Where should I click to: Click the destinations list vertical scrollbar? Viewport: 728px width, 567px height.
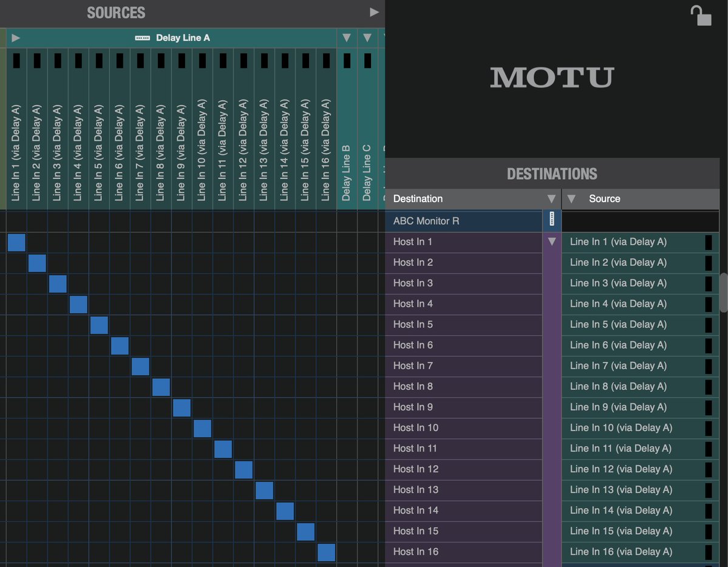click(723, 293)
